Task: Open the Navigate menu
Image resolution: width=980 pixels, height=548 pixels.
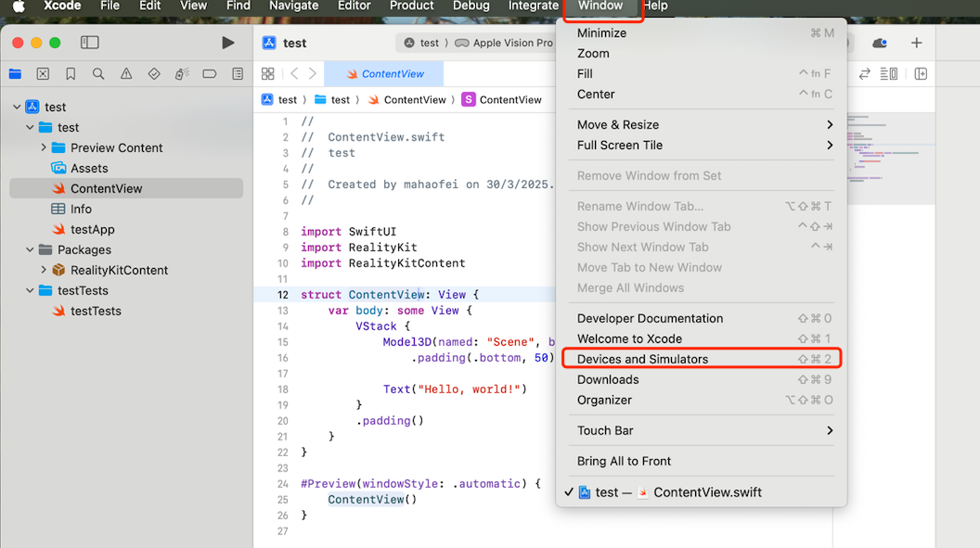Action: (294, 6)
